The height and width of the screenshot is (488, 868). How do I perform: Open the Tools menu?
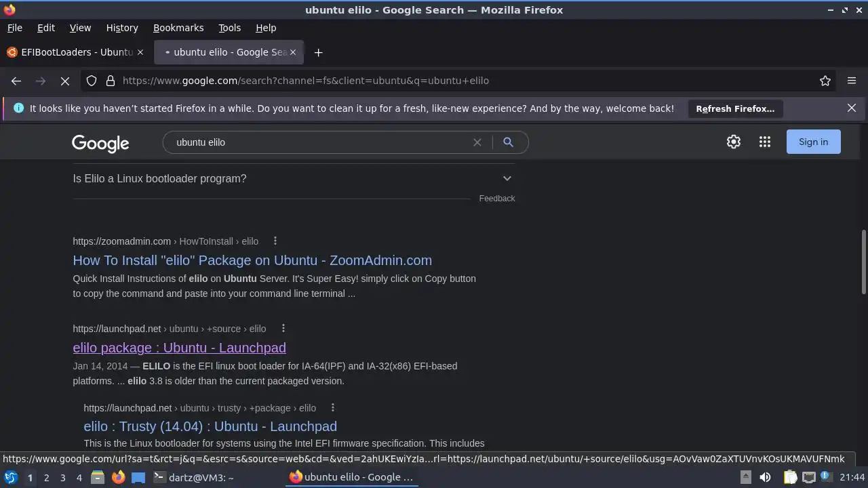click(x=229, y=28)
